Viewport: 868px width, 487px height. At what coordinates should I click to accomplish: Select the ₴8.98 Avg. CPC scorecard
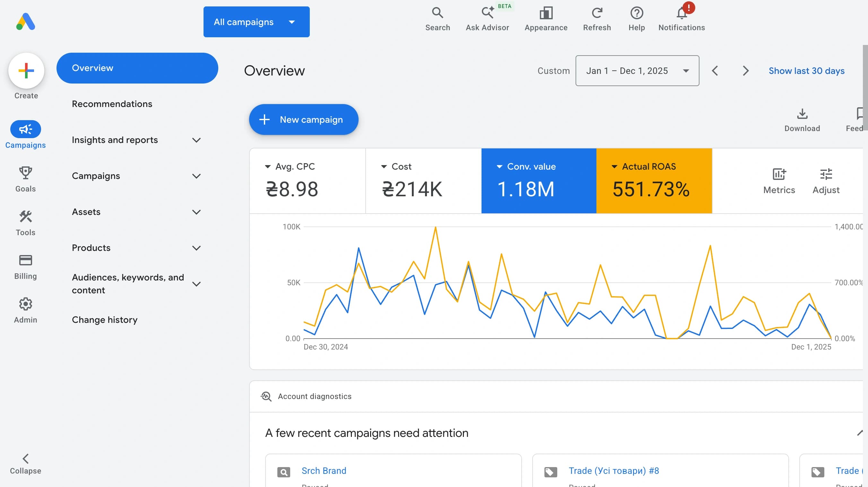click(307, 181)
